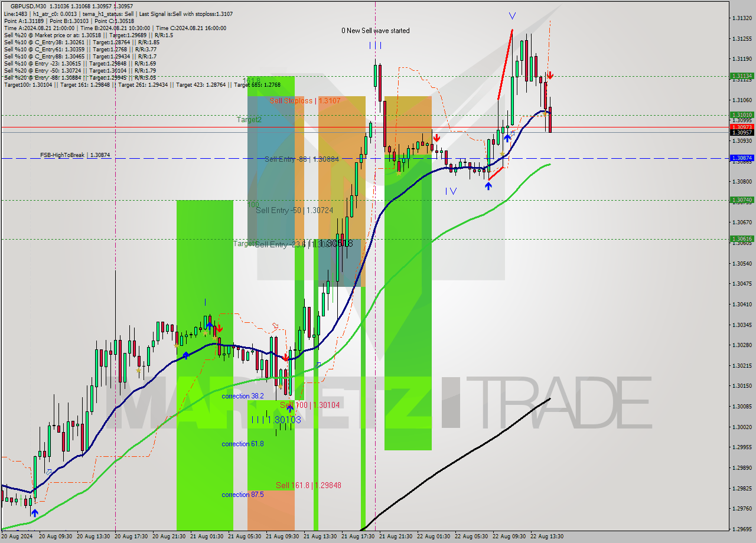Click the red sell arrow above the latest candle
The image size is (756, 543).
(x=550, y=75)
